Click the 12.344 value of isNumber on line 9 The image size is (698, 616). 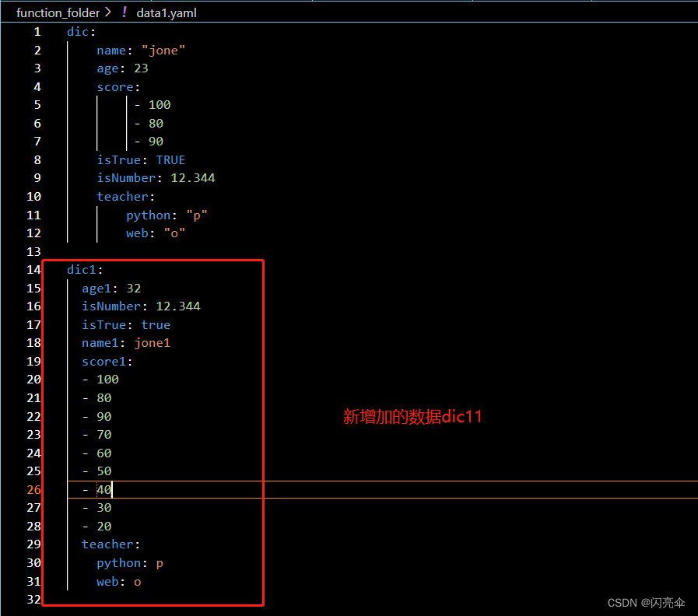[x=192, y=177]
